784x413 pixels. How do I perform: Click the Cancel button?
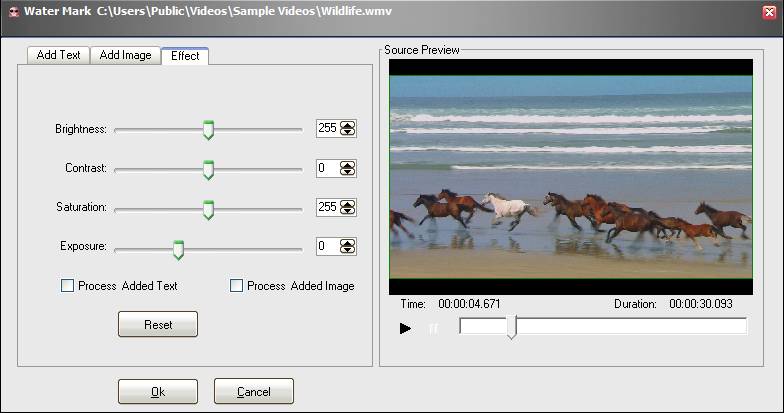tap(254, 392)
